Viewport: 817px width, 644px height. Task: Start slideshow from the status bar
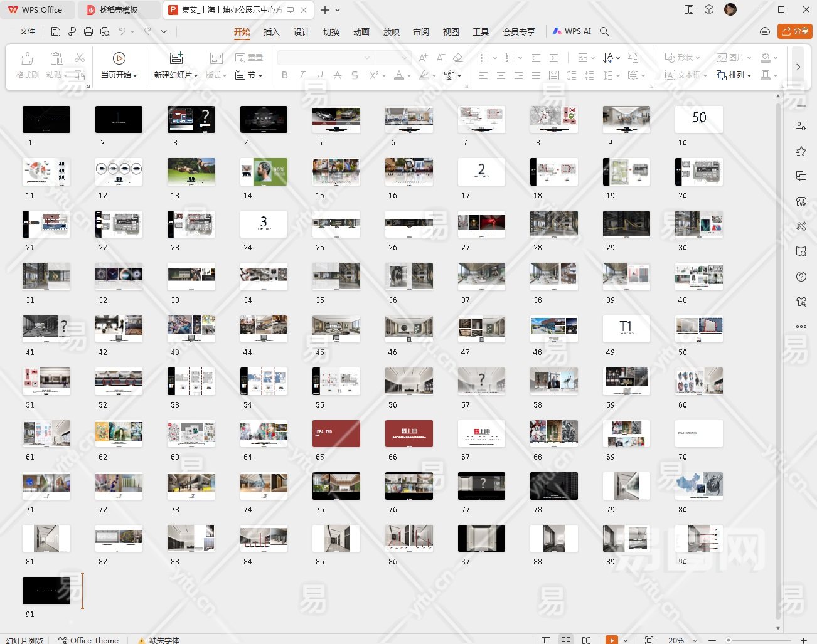pos(611,640)
